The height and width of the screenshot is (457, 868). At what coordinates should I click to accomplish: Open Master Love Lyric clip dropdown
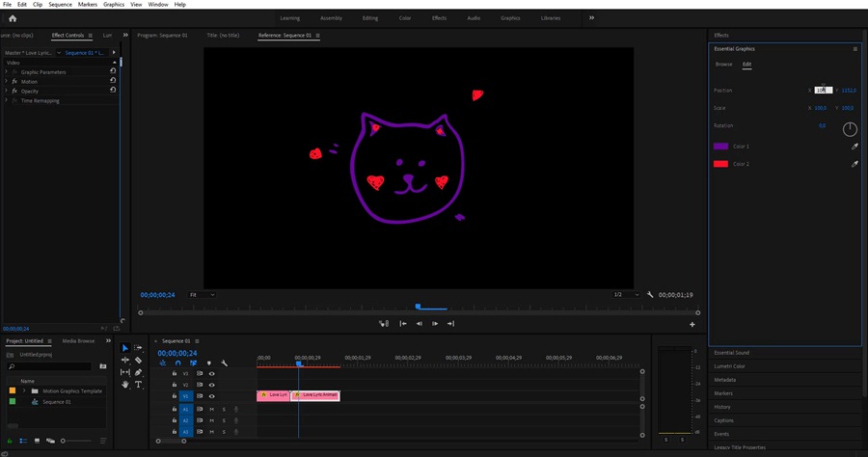point(59,53)
